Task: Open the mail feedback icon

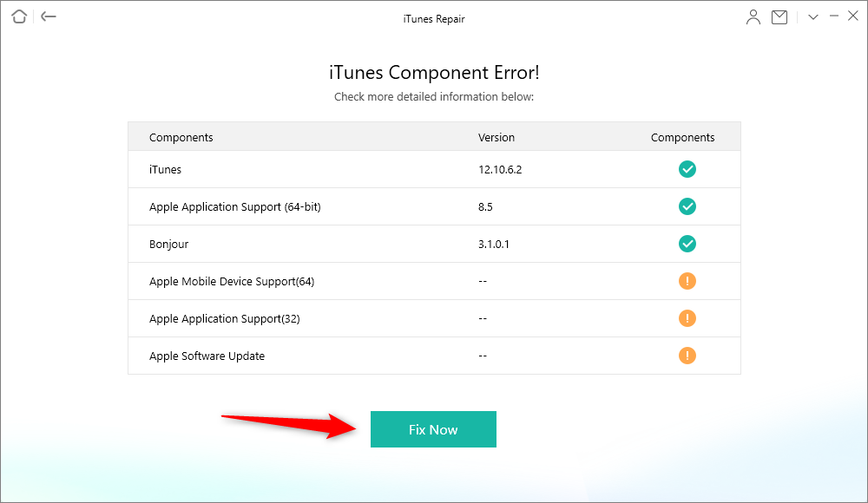Action: pyautogui.click(x=779, y=17)
